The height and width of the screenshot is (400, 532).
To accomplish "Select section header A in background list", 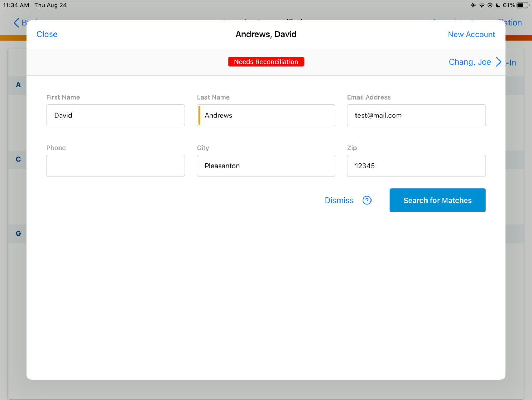I will [x=18, y=85].
